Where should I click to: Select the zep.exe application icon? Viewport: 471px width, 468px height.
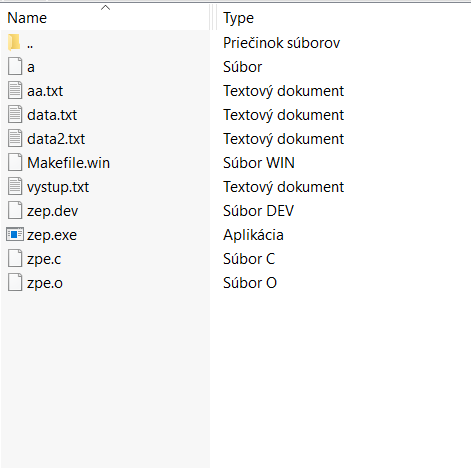click(x=15, y=234)
